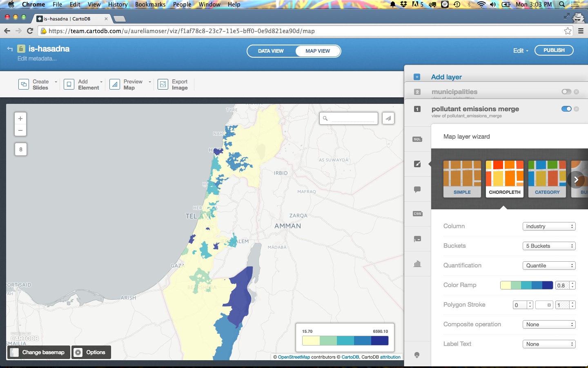This screenshot has width=588, height=368.
Task: Open the CSS editor icon
Action: click(417, 214)
